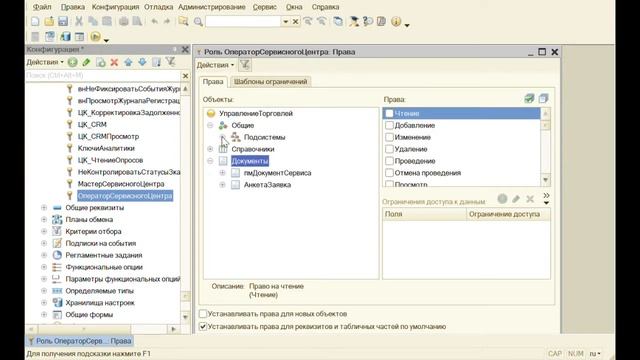The height and width of the screenshot is (360, 640).
Task: Click the Redo arrow toolbar icon
Action: pos(167,21)
